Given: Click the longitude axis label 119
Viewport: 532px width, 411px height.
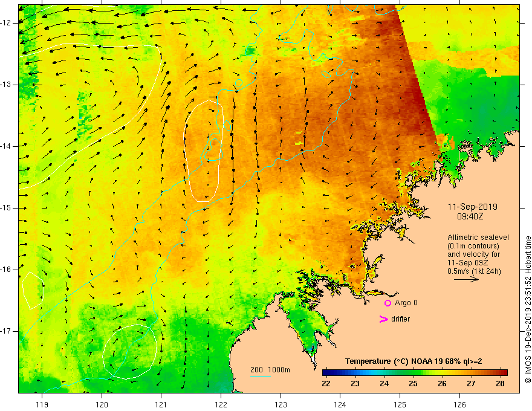Looking at the screenshot, I should tap(42, 404).
